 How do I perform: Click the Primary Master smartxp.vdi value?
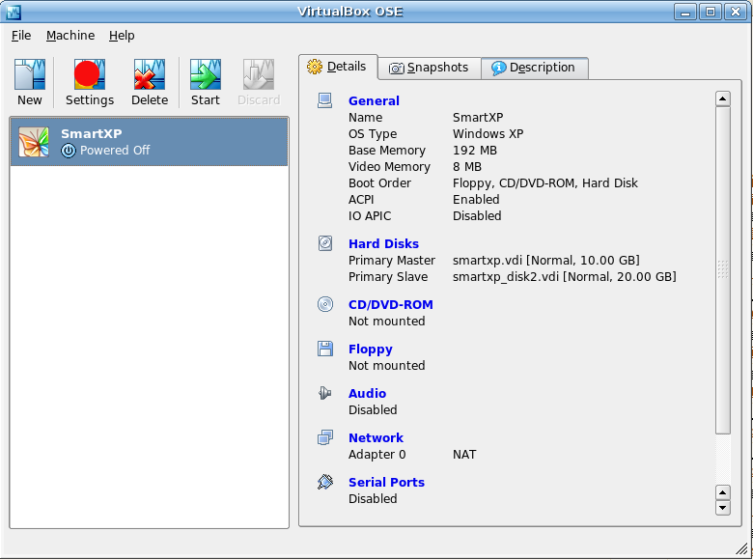(x=546, y=261)
